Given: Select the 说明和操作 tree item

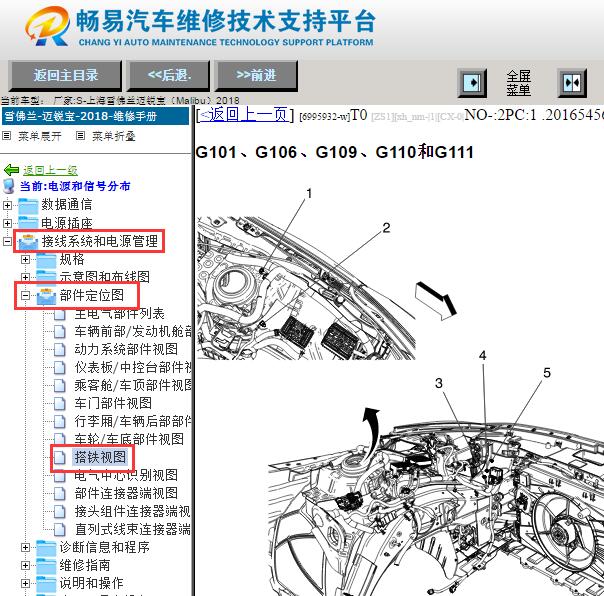Looking at the screenshot, I should [x=92, y=583].
